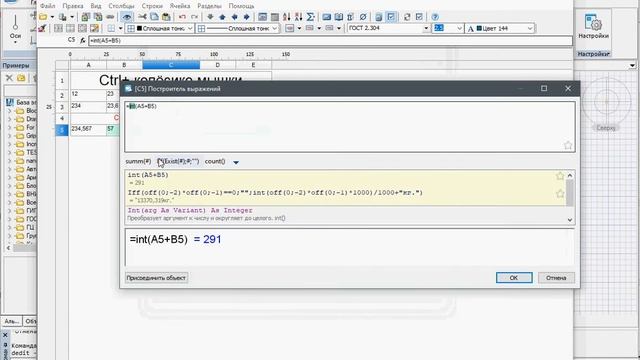
Task: Toggle star next to the Iff(off formula entry
Action: (560, 193)
